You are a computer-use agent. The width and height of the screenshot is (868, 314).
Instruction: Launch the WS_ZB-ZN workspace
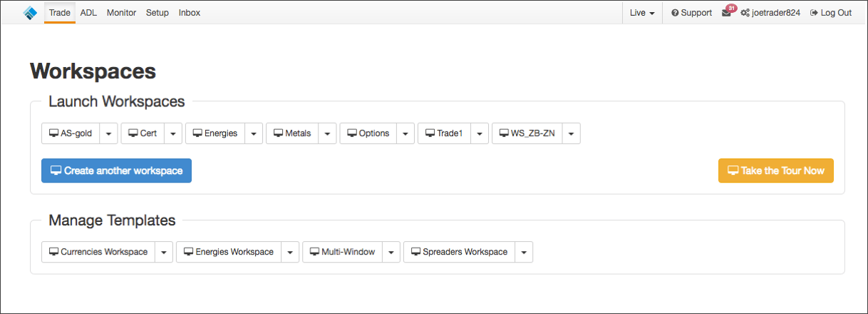pos(527,133)
